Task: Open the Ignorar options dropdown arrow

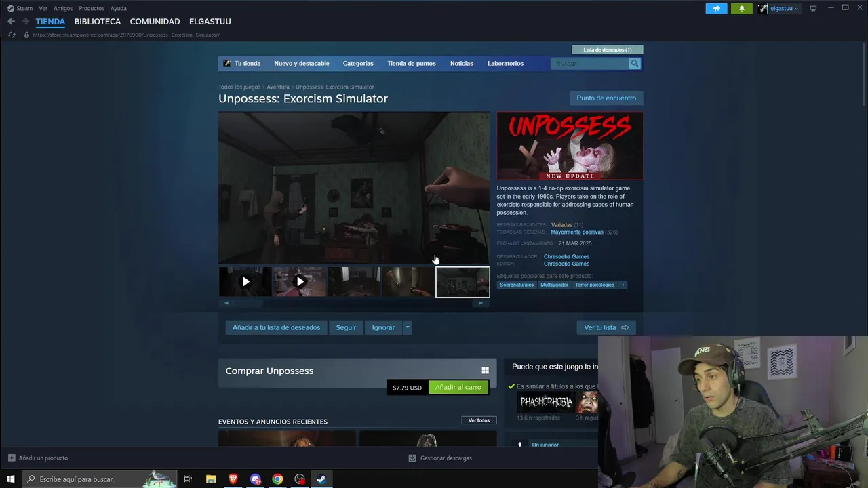Action: pyautogui.click(x=408, y=327)
